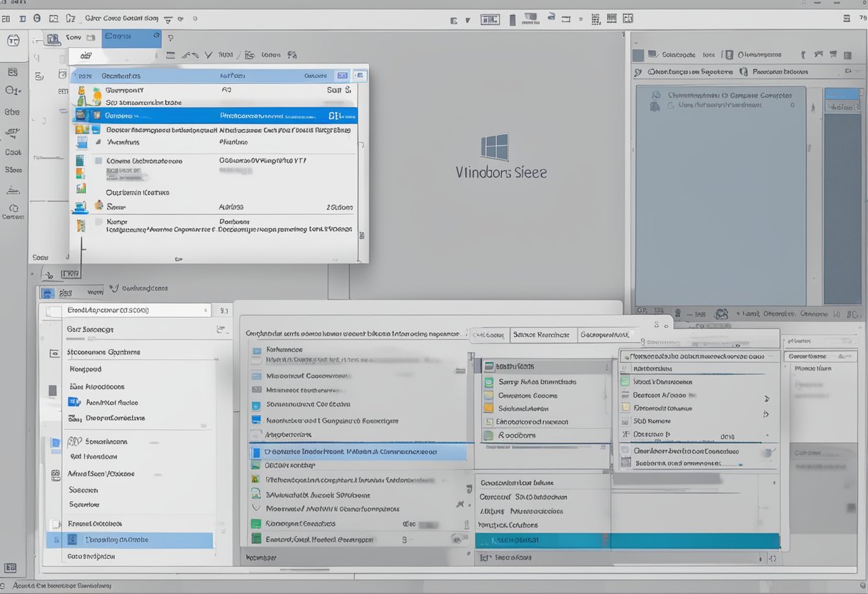Toggle the small square checkbox beside 'Coneme'

coord(98,161)
